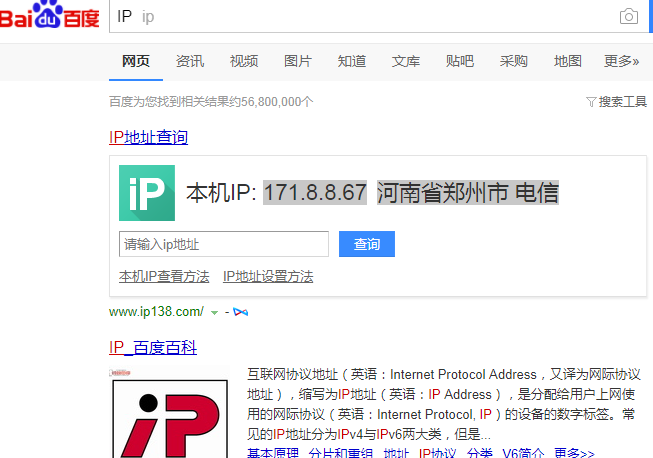653x458 pixels.
Task: Click the 更多>> sublink
Action: (x=574, y=453)
